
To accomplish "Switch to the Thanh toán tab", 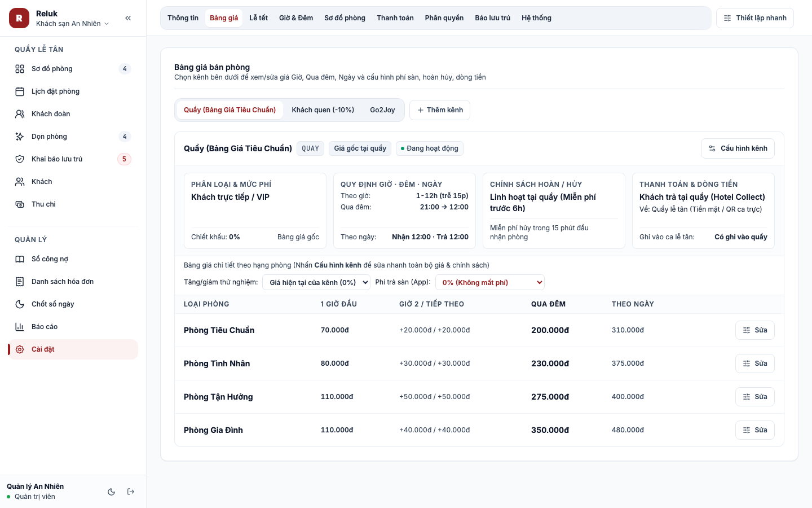I will click(x=395, y=18).
